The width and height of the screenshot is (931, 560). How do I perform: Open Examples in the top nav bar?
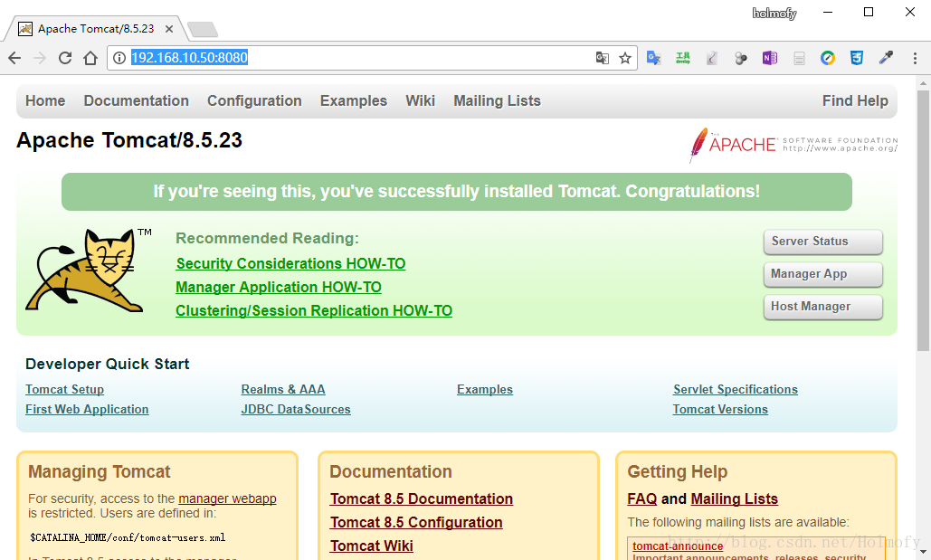pyautogui.click(x=353, y=101)
